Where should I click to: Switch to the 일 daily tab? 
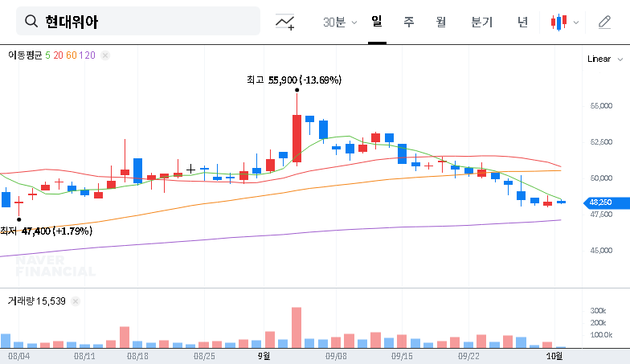click(x=377, y=22)
